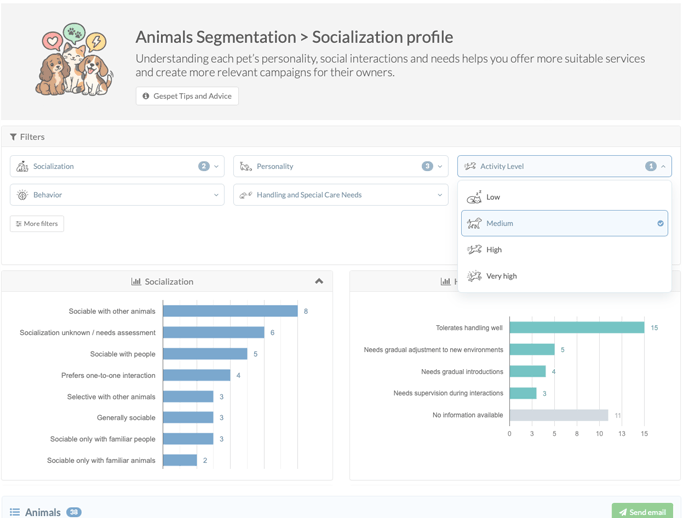This screenshot has height=518, width=682.
Task: Click the Socialization unknown needs assessment bar
Action: tap(214, 332)
